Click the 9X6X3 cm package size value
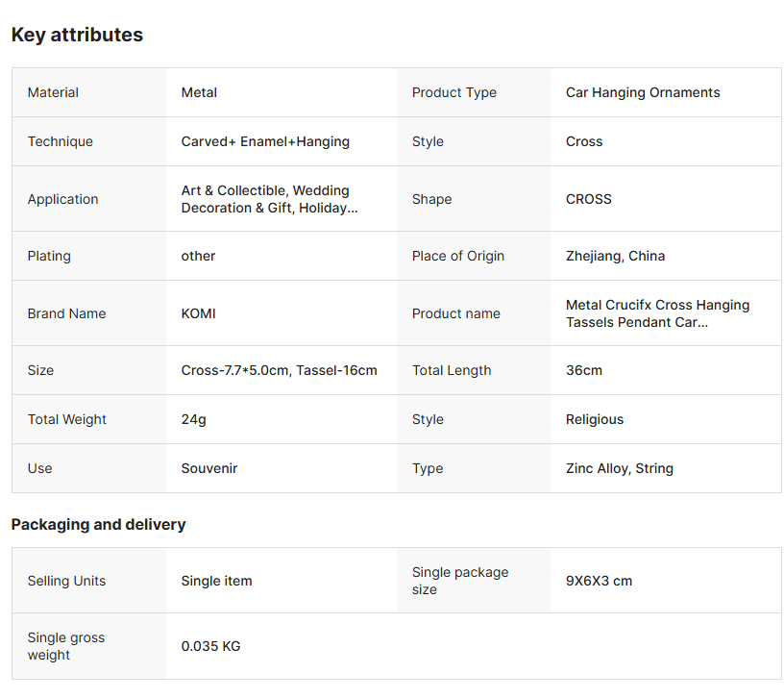This screenshot has height=698, width=784. point(599,581)
